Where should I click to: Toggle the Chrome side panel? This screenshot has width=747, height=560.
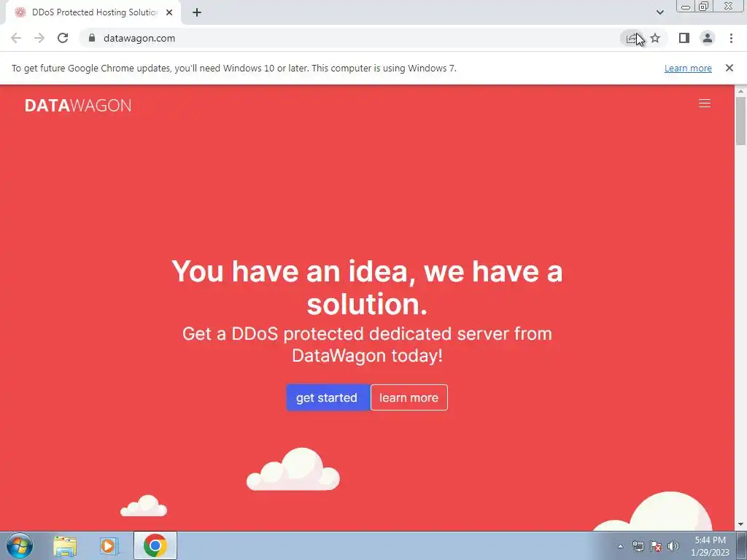click(684, 38)
